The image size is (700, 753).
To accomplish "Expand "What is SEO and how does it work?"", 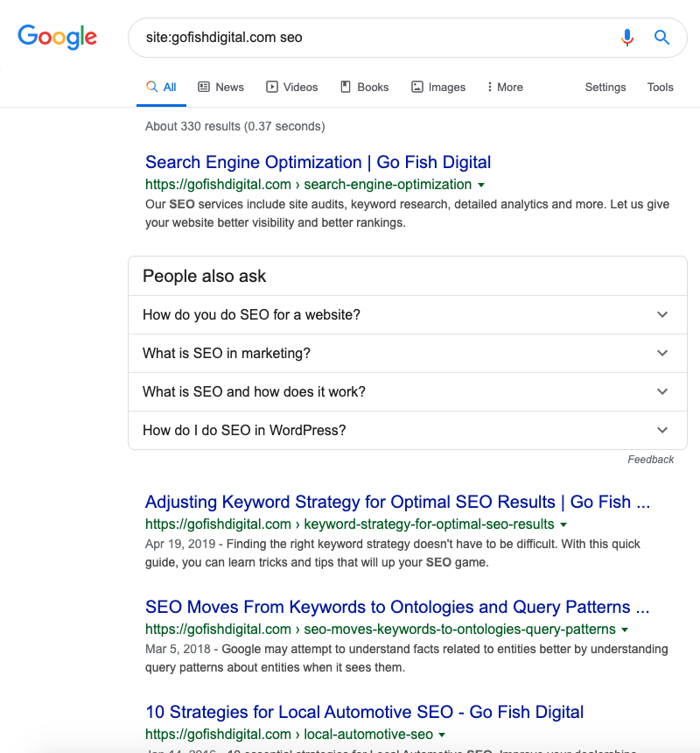I will point(662,391).
